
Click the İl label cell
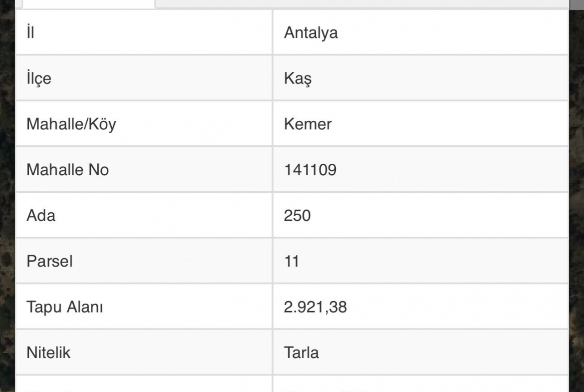tap(144, 32)
